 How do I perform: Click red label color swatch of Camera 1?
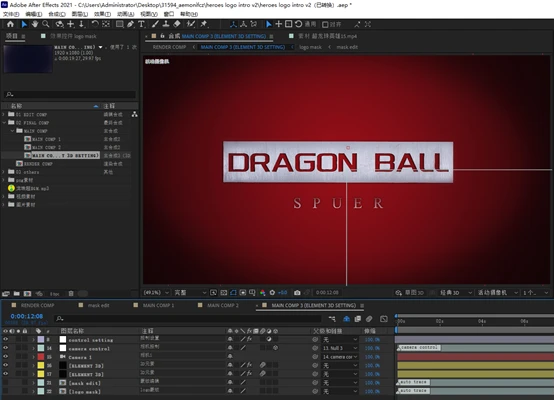[x=41, y=357]
